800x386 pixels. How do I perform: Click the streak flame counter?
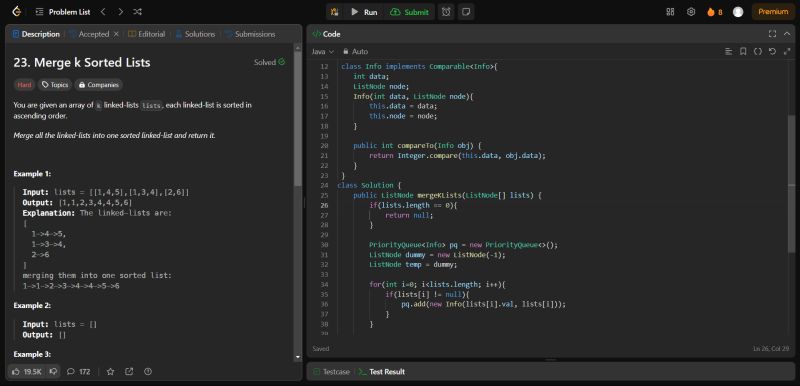click(x=714, y=12)
